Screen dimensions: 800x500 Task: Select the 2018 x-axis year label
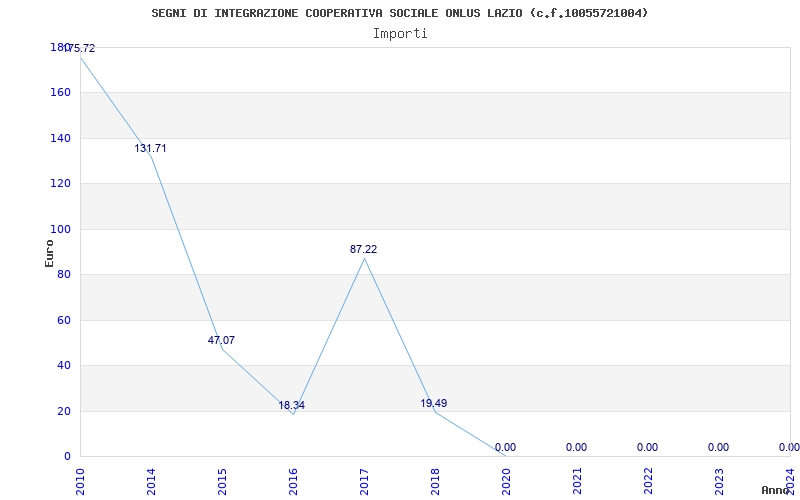point(435,482)
